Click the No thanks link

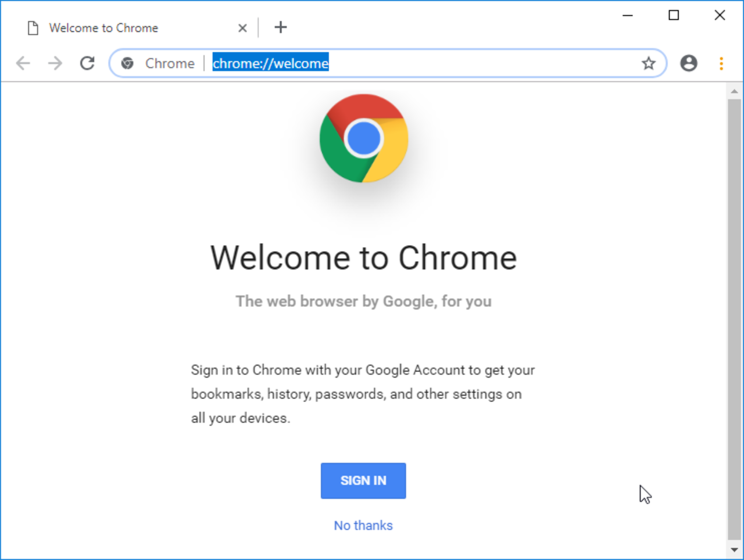pyautogui.click(x=363, y=525)
